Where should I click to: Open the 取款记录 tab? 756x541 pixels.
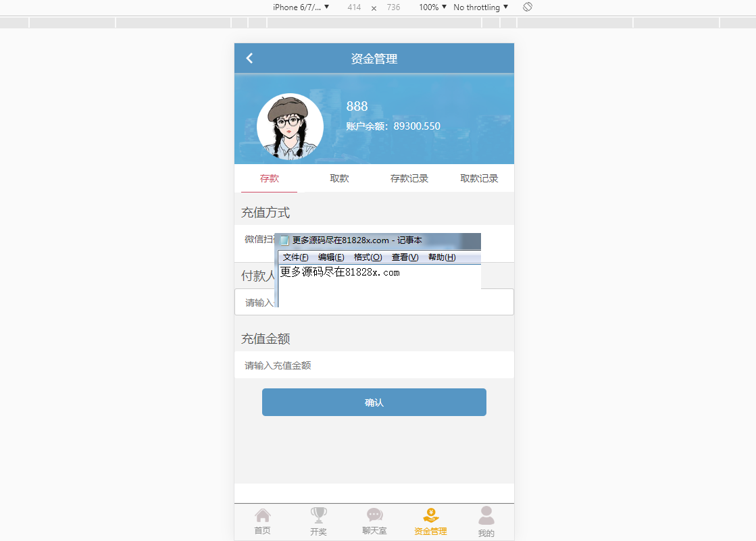click(x=479, y=178)
